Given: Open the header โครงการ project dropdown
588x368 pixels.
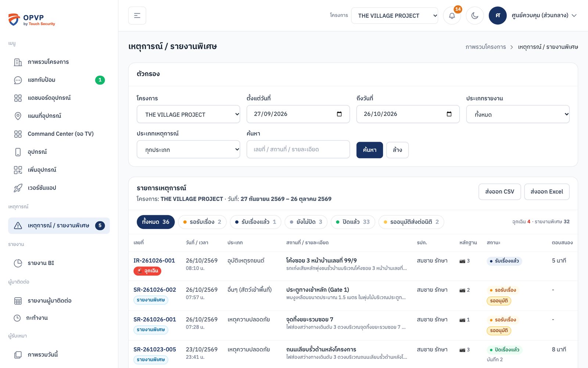Looking at the screenshot, I should [394, 15].
